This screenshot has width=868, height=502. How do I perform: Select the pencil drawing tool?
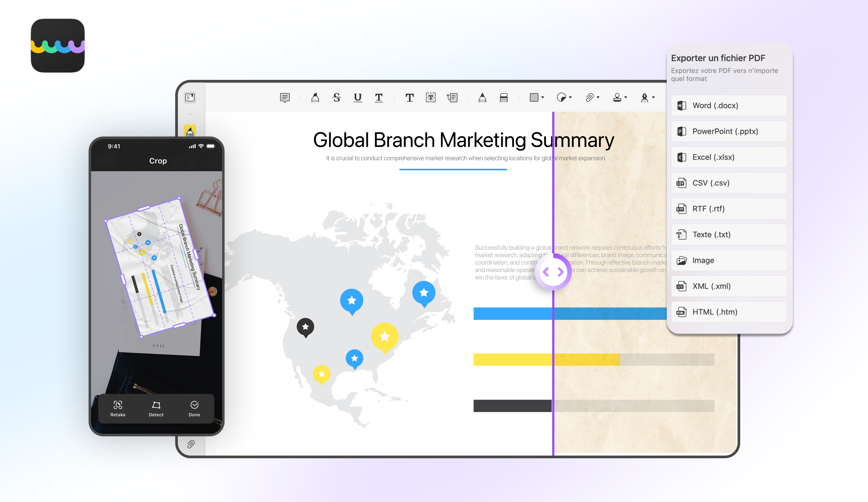pyautogui.click(x=482, y=98)
